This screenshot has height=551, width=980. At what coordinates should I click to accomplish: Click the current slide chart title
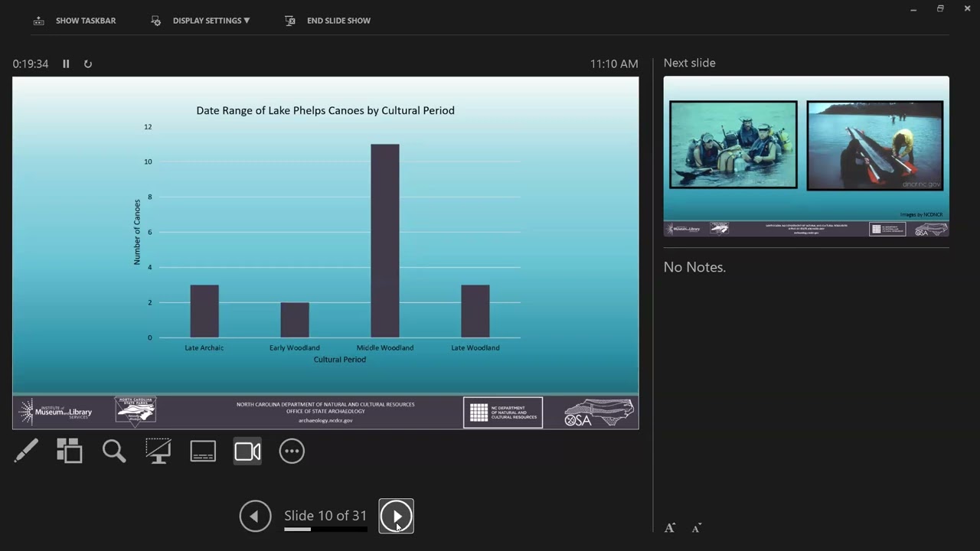(x=325, y=110)
